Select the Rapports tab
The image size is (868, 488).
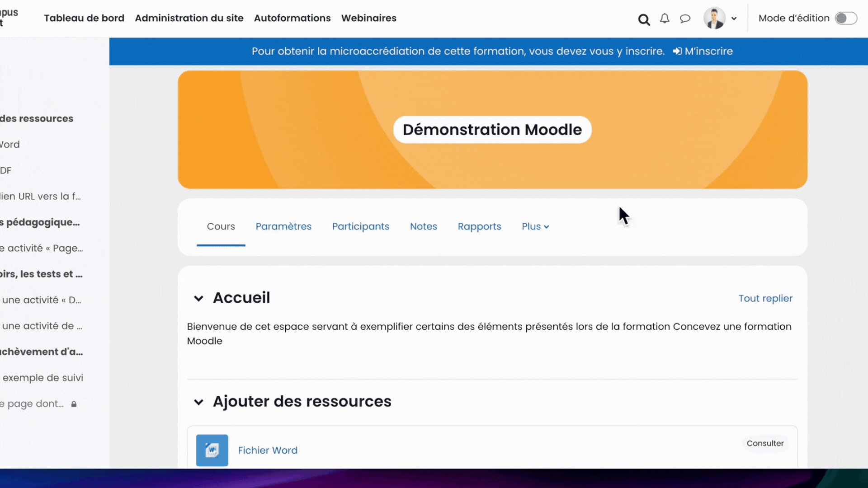coord(480,226)
